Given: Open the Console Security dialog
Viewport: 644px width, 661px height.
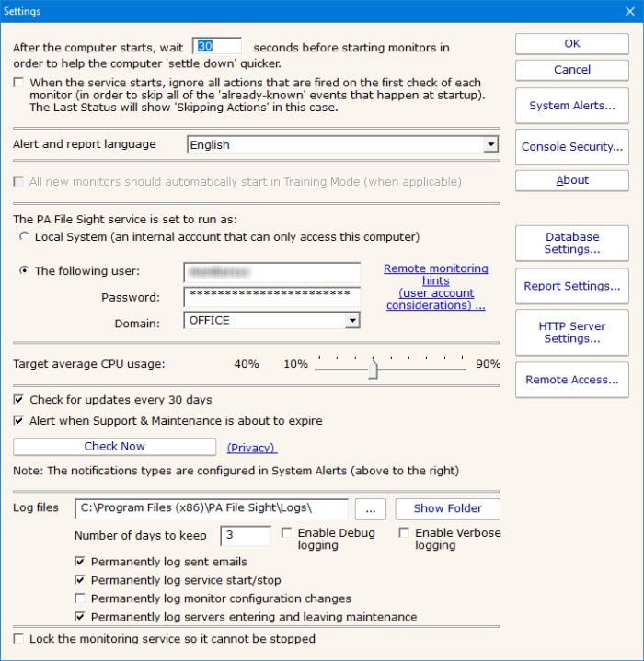Looking at the screenshot, I should tap(571, 146).
